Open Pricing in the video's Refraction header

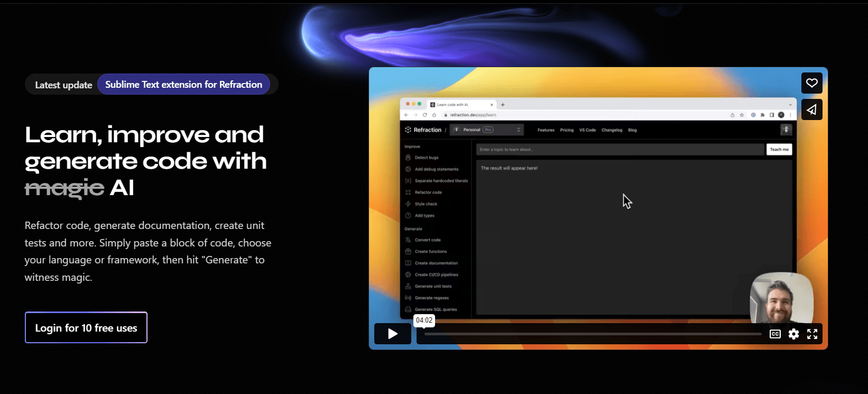pos(567,130)
